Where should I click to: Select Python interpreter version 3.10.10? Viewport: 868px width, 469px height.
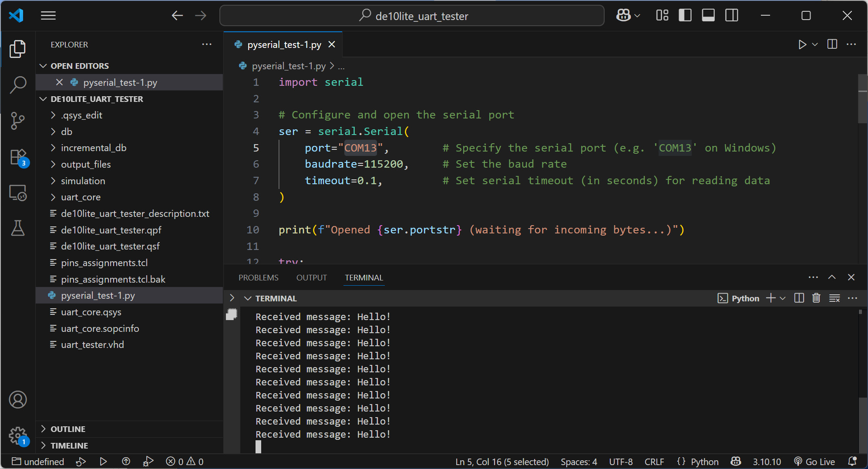coord(767,462)
